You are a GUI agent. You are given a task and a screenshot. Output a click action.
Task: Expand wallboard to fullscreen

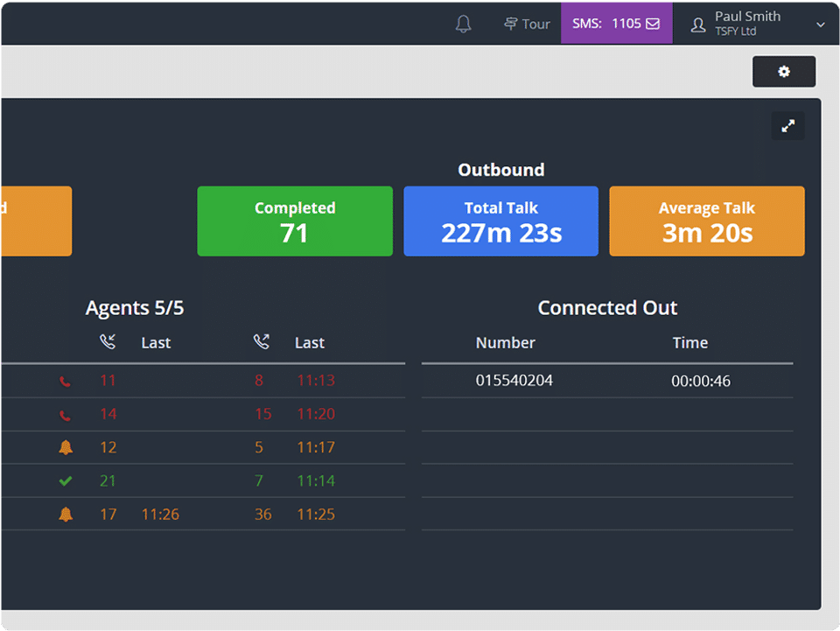click(x=787, y=126)
